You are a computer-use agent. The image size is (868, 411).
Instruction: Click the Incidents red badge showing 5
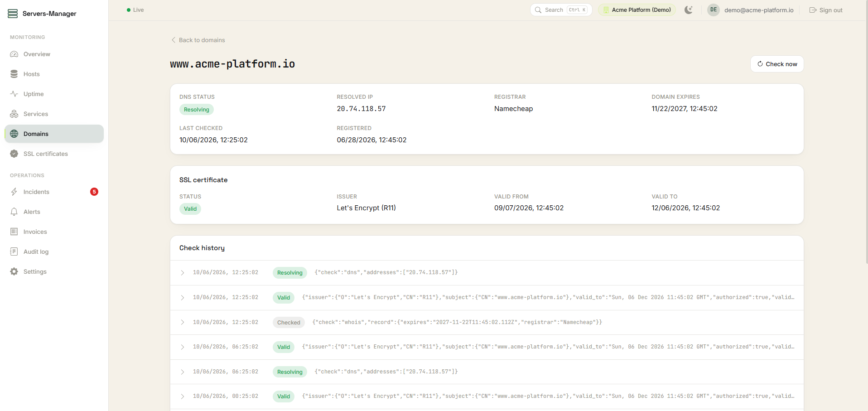(94, 192)
